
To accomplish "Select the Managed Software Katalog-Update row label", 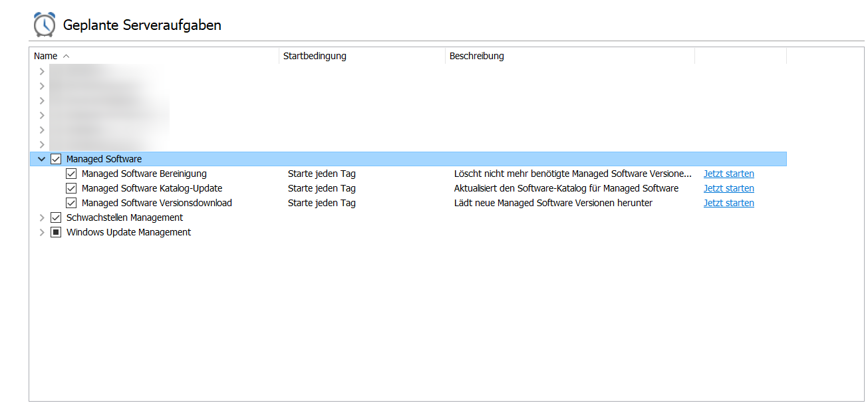I will 152,188.
